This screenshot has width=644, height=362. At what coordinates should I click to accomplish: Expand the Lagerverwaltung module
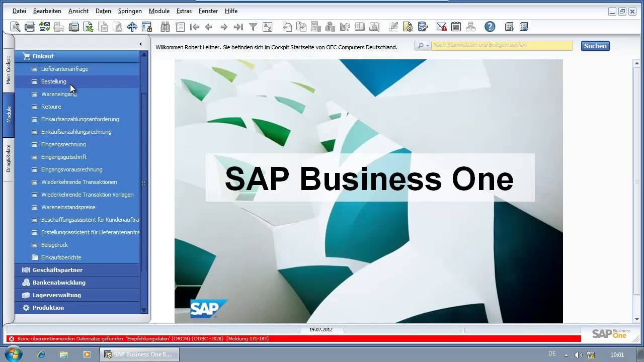tap(77, 295)
